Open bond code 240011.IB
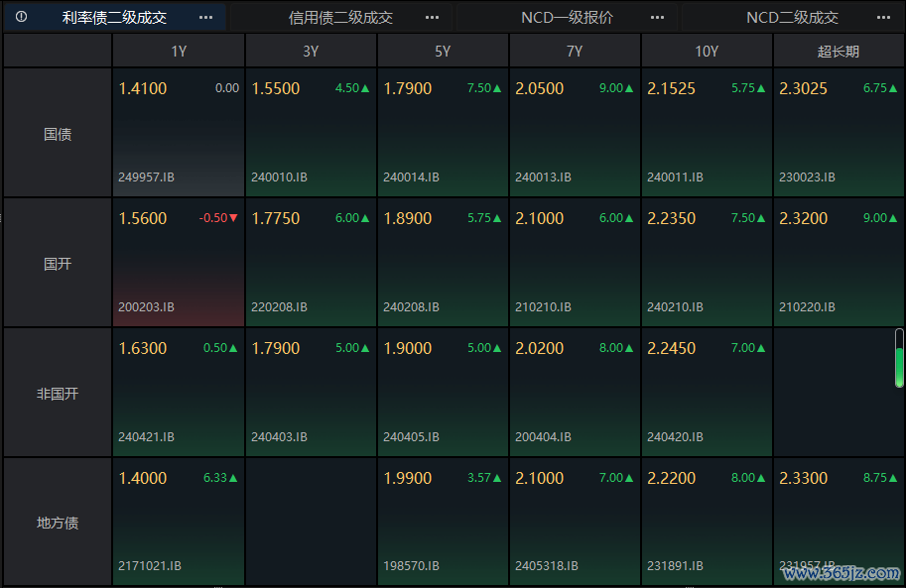 [x=675, y=177]
